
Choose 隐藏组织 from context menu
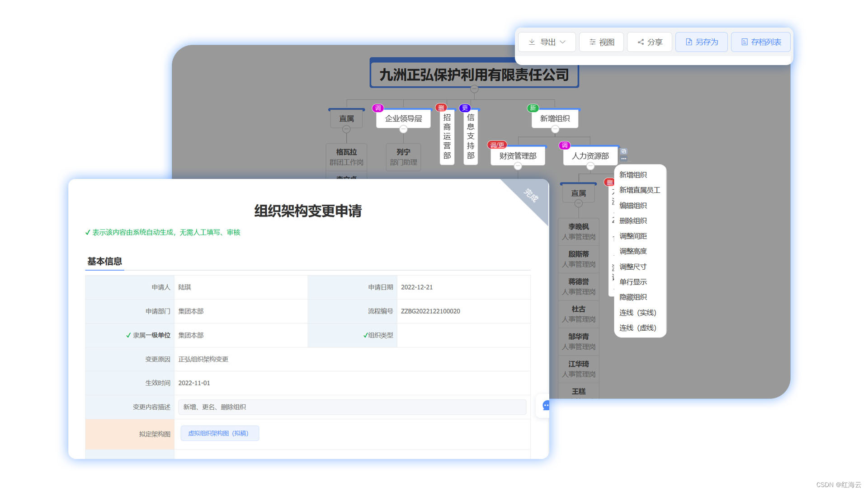(x=633, y=297)
